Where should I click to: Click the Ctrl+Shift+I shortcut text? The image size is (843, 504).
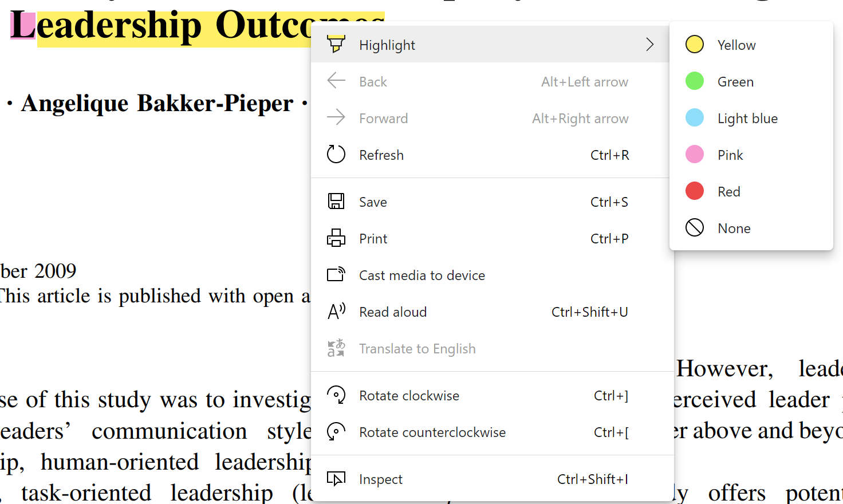coord(593,479)
